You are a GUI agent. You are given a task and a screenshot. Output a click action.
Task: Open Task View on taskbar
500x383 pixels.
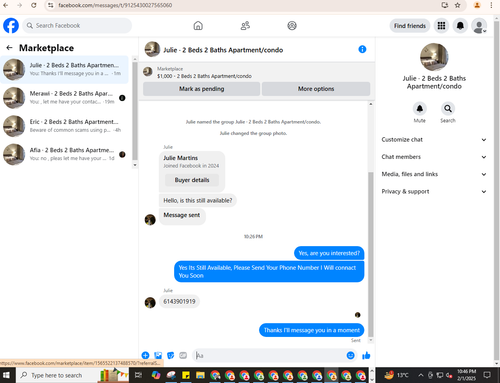point(138,375)
